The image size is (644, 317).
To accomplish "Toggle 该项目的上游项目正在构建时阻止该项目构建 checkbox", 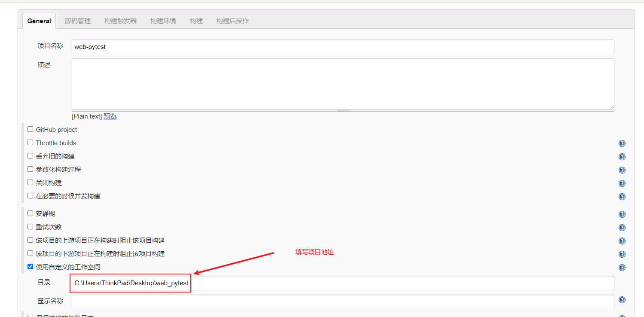I will (x=30, y=240).
